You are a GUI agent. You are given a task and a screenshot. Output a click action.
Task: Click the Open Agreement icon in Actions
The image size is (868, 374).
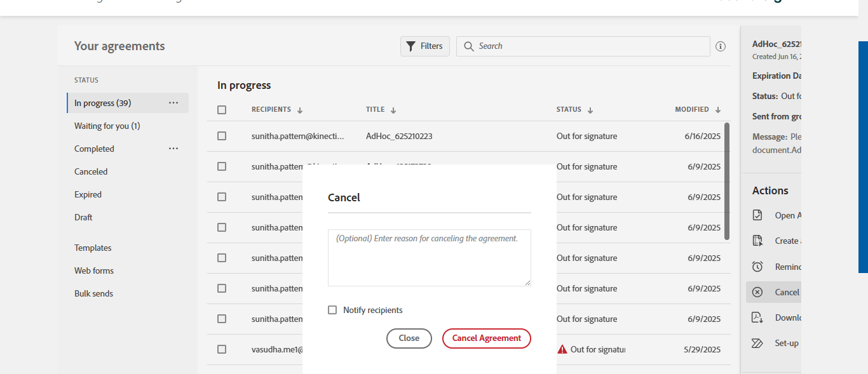[x=757, y=215]
